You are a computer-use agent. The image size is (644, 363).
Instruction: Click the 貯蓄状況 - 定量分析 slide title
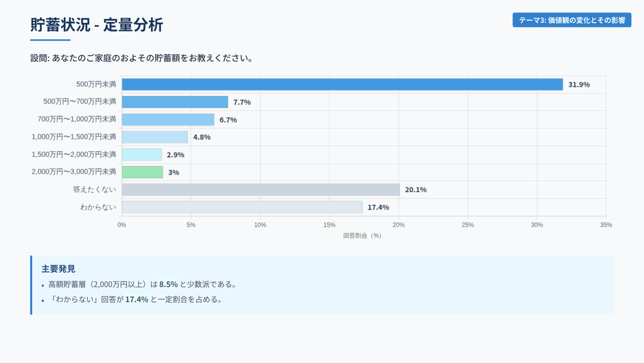point(97,25)
